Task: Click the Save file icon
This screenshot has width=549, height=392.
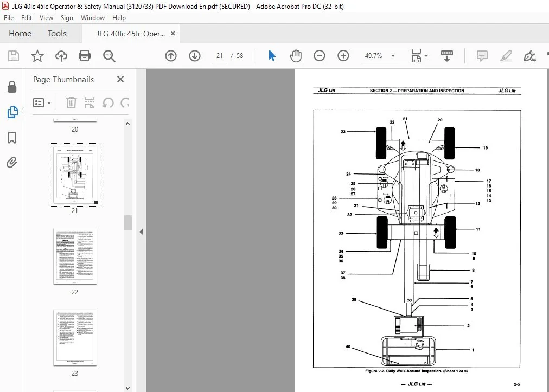Action: coord(14,56)
